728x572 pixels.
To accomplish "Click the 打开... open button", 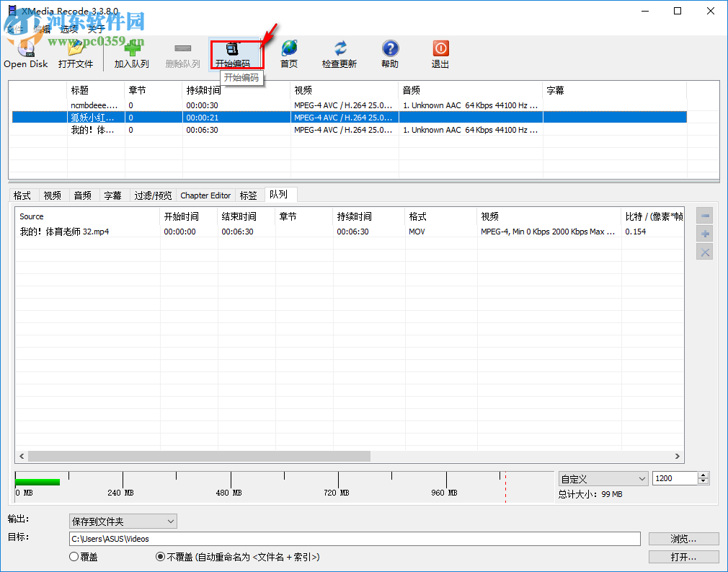I will tap(683, 556).
